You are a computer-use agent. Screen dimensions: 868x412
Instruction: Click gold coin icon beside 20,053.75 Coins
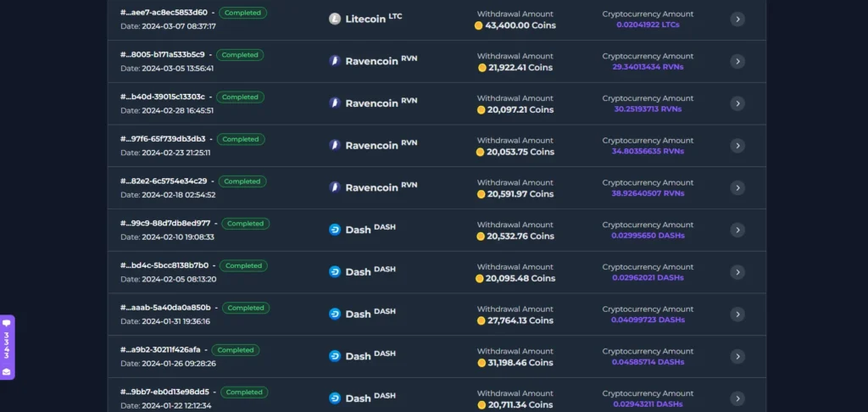(x=481, y=152)
